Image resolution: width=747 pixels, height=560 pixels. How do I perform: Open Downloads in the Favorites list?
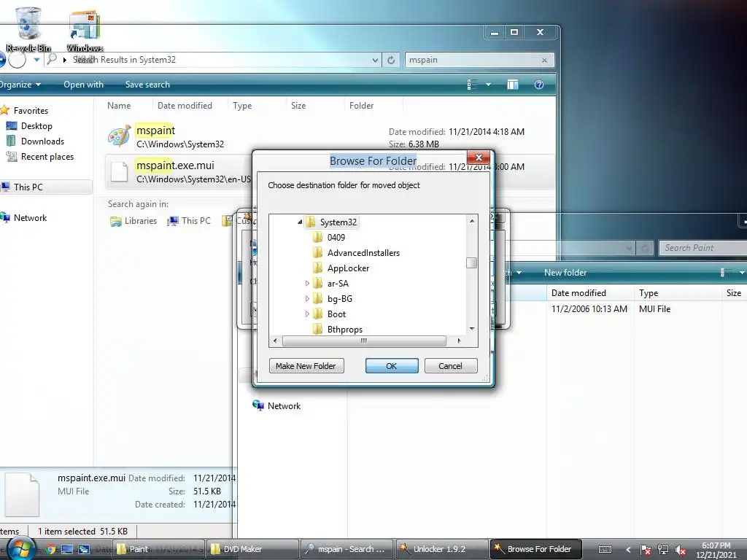(x=42, y=141)
